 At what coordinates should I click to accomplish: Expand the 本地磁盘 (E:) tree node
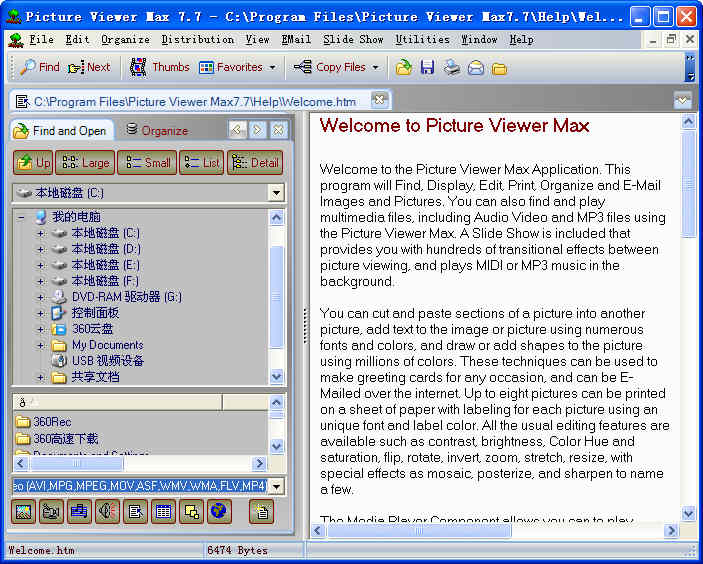(x=40, y=265)
